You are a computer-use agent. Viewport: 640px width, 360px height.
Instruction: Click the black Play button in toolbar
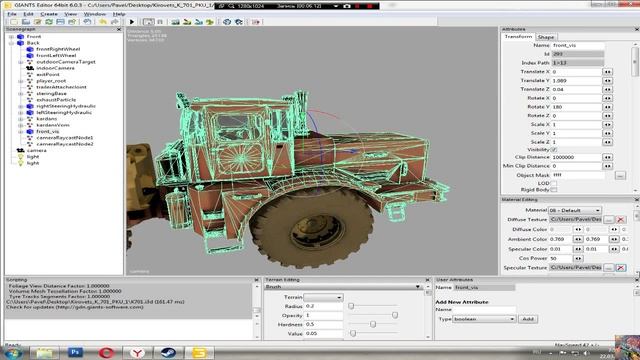(132, 22)
